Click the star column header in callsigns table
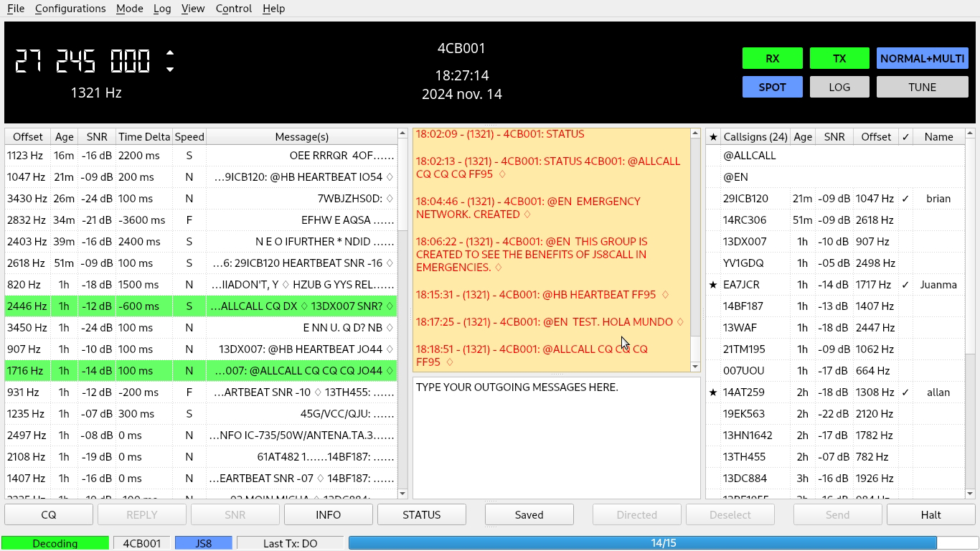This screenshot has width=980, height=551. (713, 136)
